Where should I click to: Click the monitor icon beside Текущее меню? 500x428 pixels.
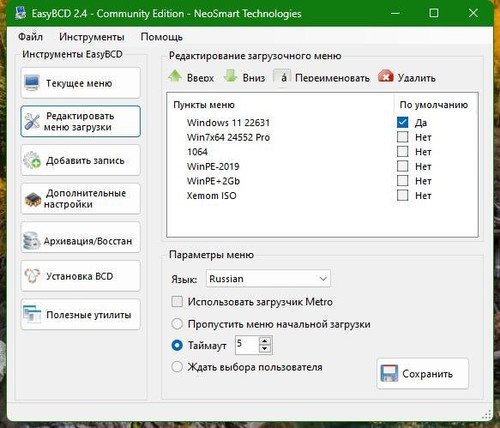click(x=32, y=83)
